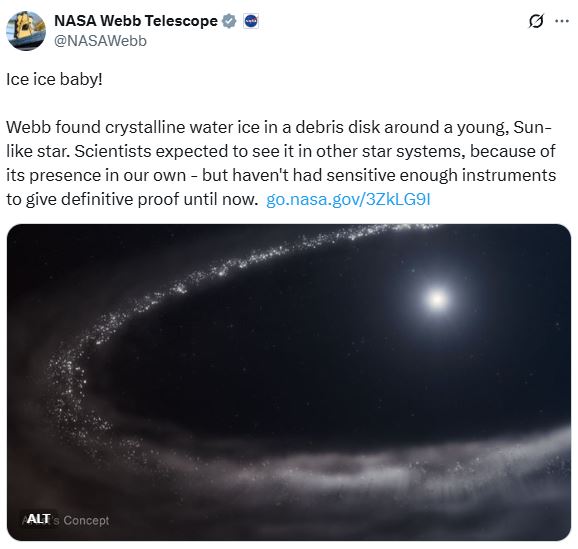Screen dimensions: 578x549
Task: Click the bright glowing star in the image
Action: point(437,299)
